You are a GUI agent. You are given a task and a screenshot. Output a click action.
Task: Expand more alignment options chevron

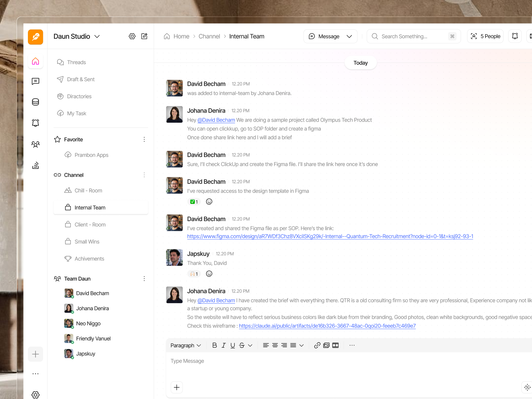(x=302, y=345)
